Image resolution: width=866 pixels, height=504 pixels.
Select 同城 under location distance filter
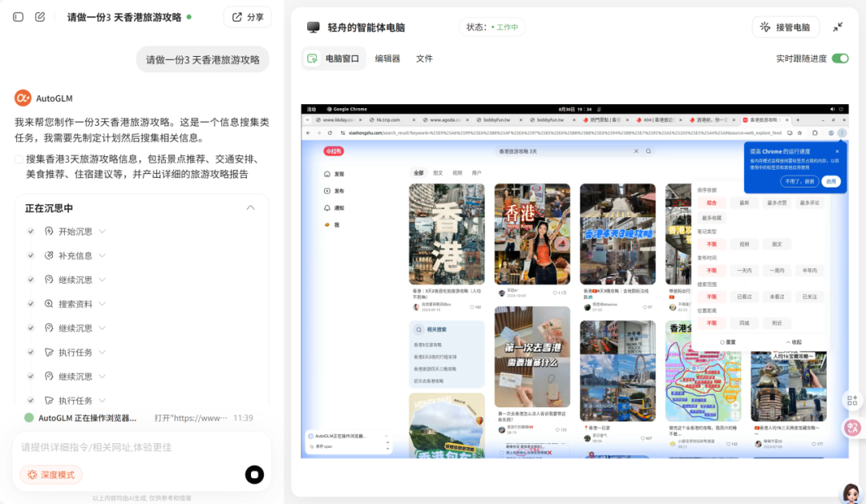pyautogui.click(x=744, y=323)
